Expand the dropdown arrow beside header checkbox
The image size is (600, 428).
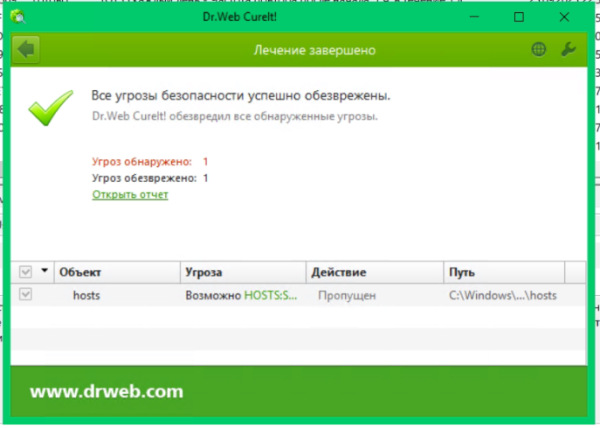pyautogui.click(x=44, y=271)
